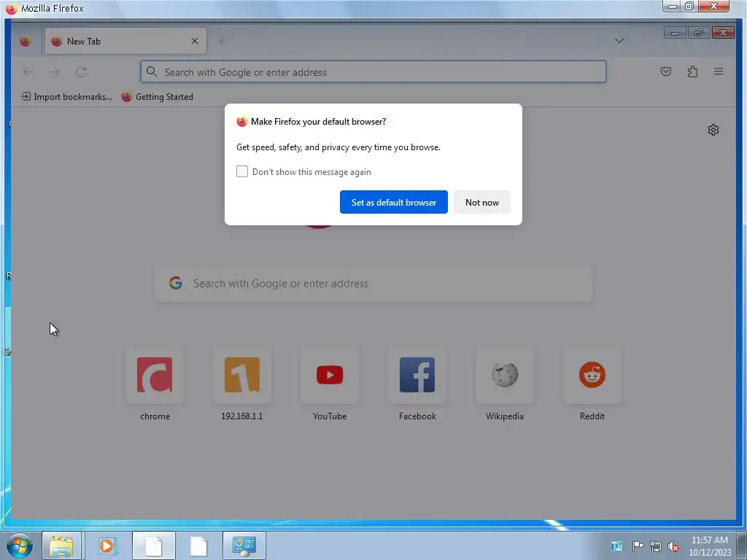Image resolution: width=747 pixels, height=560 pixels.
Task: Go forward with the forward arrow
Action: click(55, 72)
